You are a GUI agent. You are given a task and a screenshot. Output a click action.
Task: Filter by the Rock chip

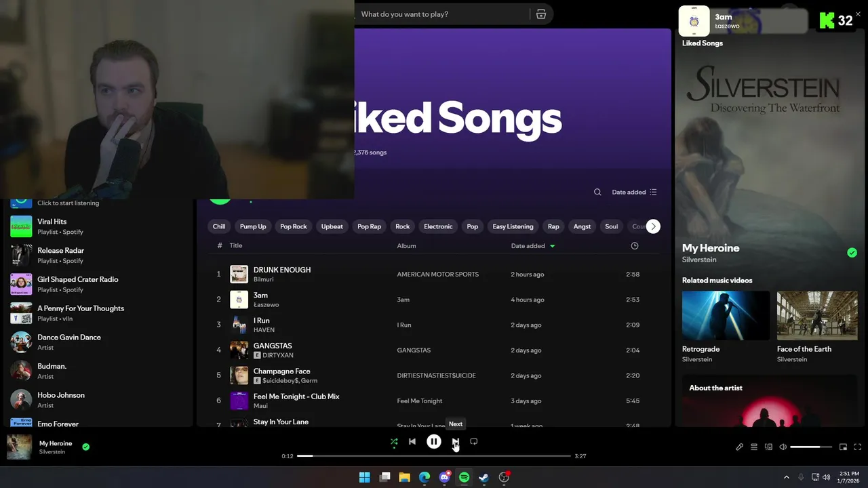point(403,226)
